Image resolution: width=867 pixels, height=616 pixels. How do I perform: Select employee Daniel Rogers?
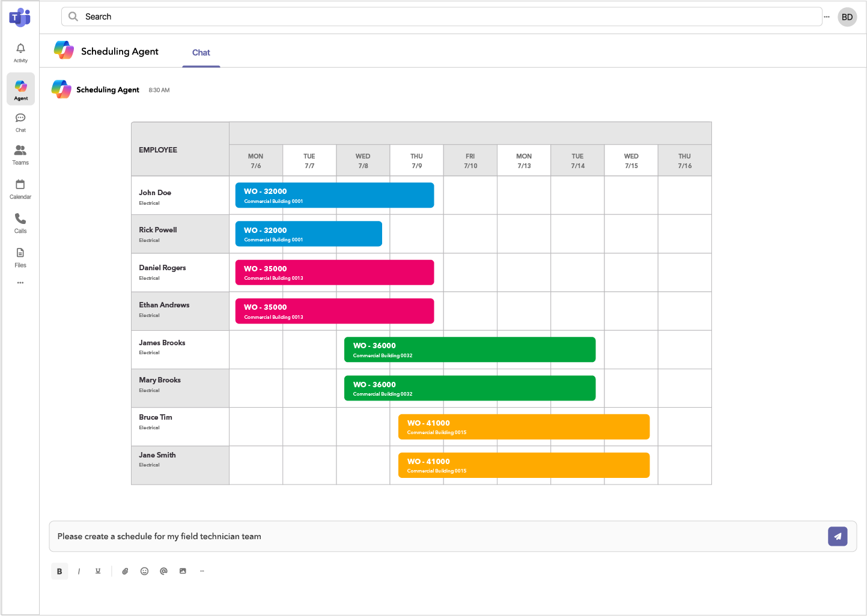pos(180,273)
